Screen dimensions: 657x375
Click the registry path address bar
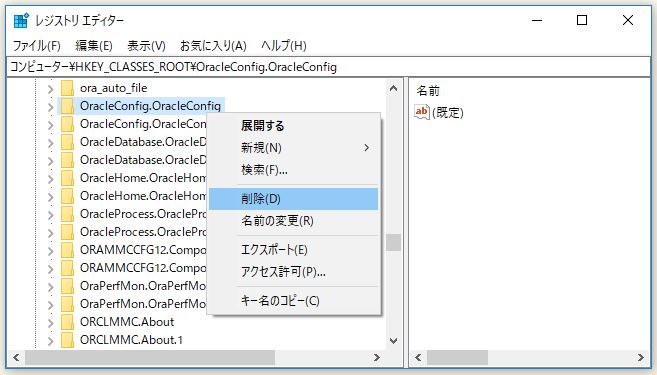click(x=328, y=67)
